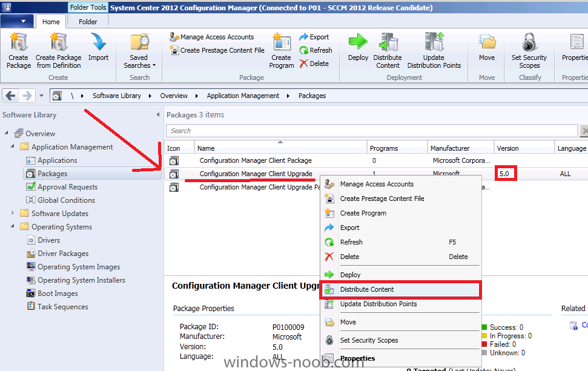Select Configuration Manager Client Package row
Screen dimensions: 588x371
(375, 160)
